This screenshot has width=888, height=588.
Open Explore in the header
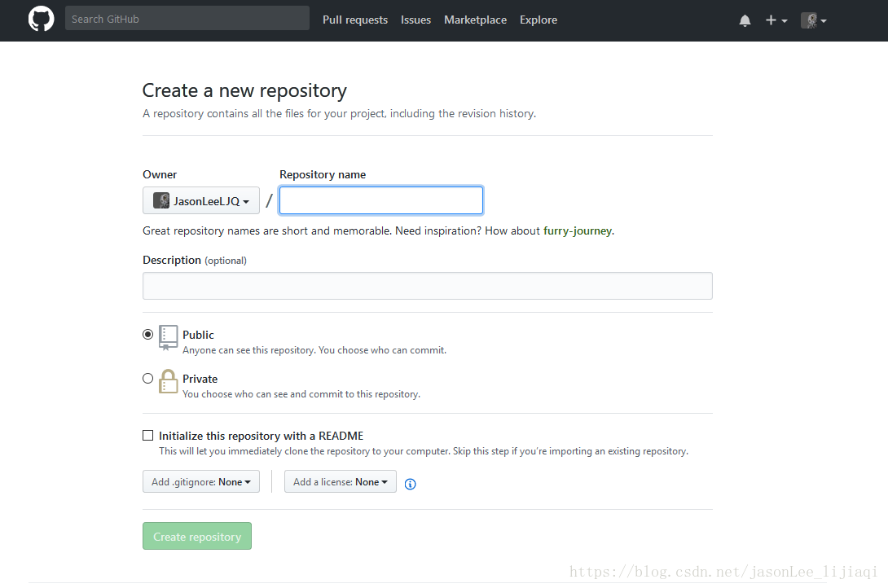539,20
